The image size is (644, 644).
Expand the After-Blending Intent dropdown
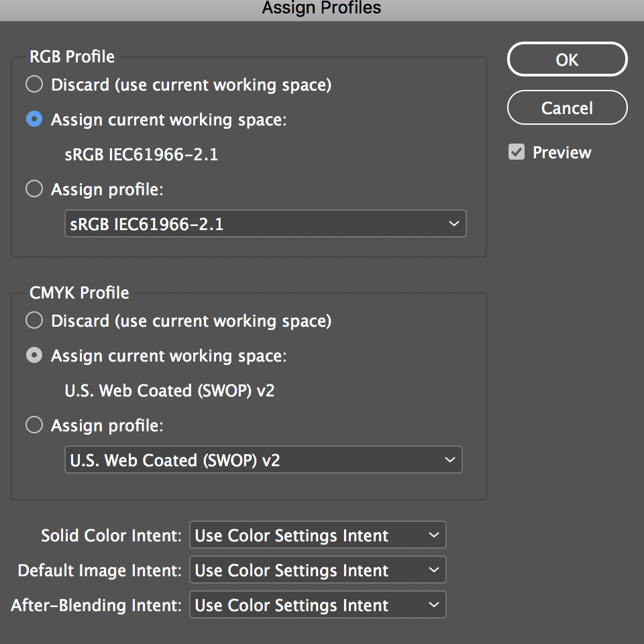click(317, 605)
